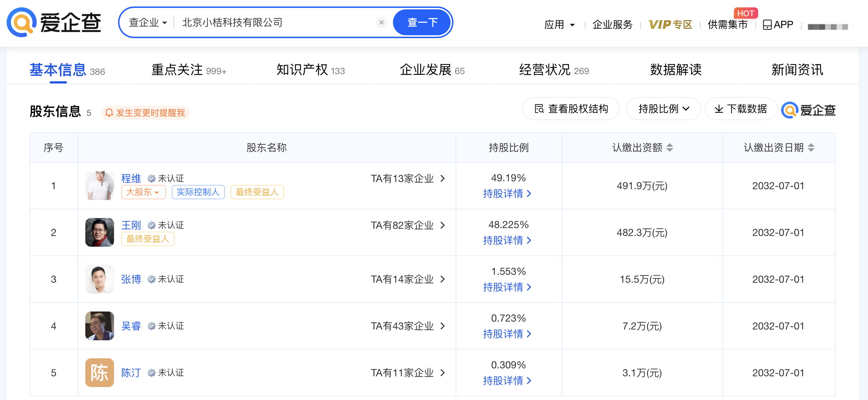Go to the VIP专区 link
Screen dimensions: 868x400
tap(670, 24)
